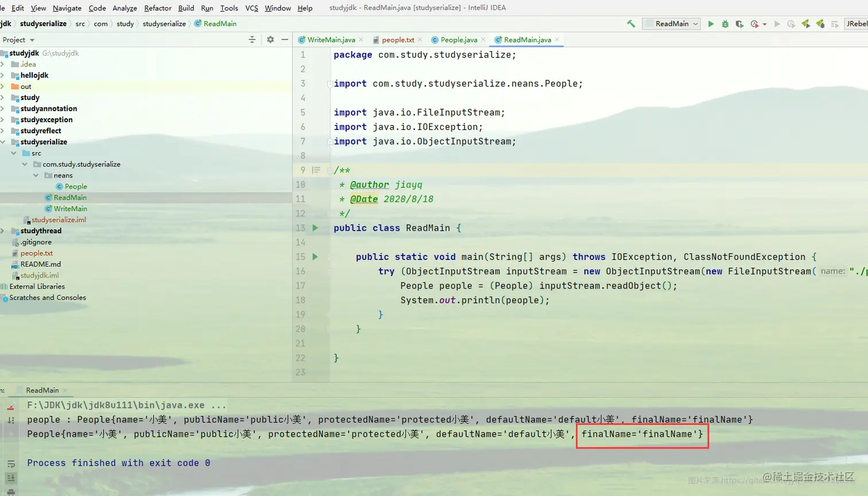Expand the out folder
Image resolution: width=868 pixels, height=496 pixels.
3,87
